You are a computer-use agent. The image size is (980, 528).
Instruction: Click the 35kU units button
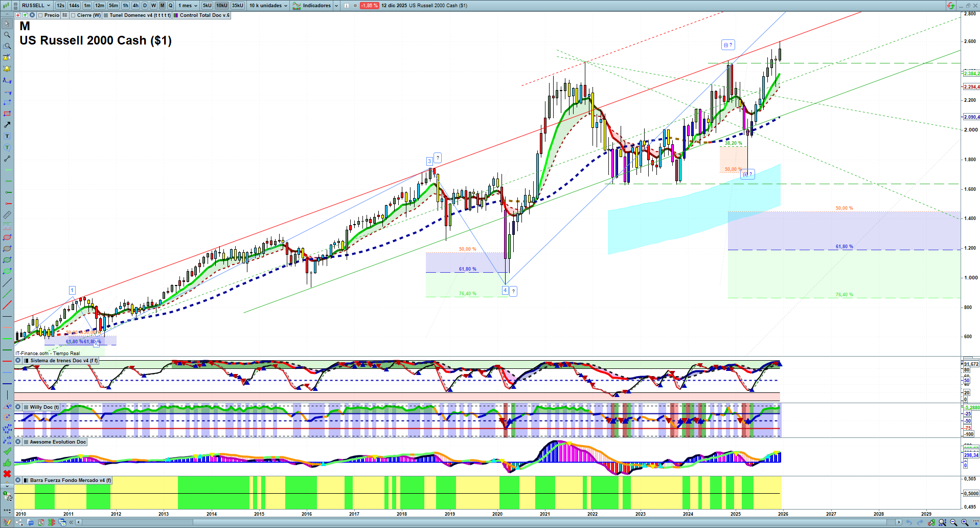238,6
